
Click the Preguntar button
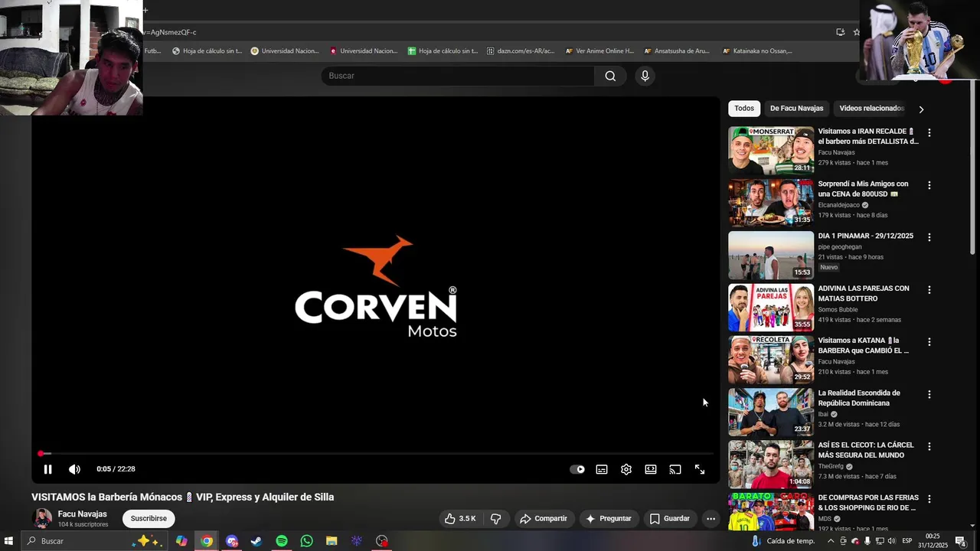coord(609,519)
